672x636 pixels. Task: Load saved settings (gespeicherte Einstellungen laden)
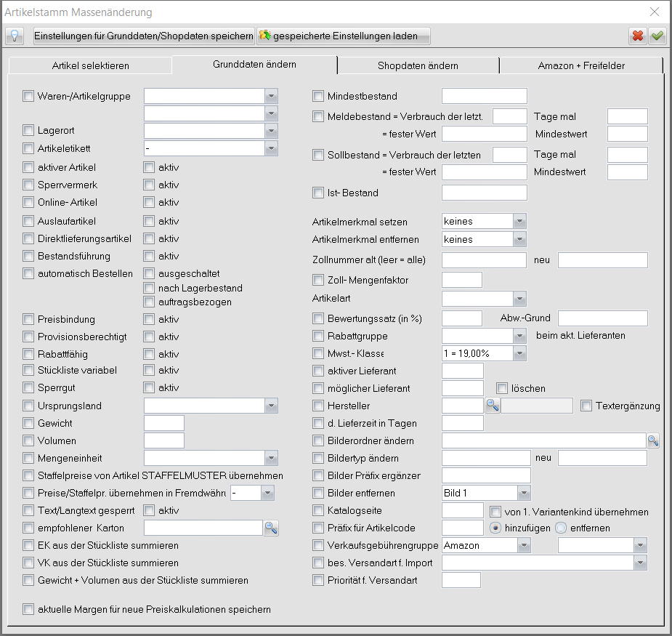pos(344,36)
